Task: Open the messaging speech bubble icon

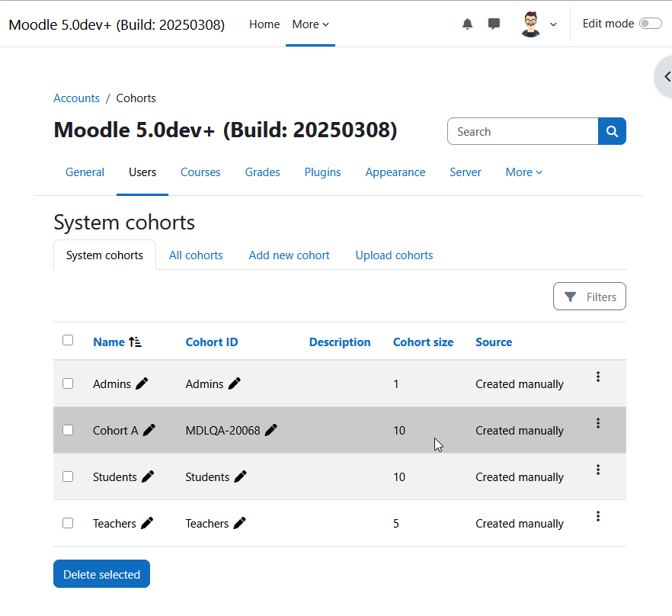Action: [494, 24]
